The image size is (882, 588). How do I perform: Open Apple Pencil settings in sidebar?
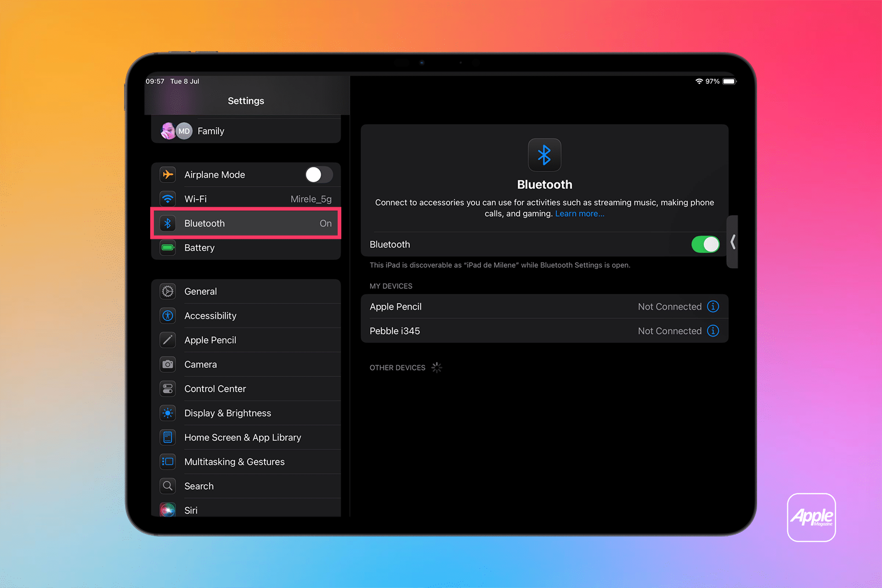(x=246, y=340)
